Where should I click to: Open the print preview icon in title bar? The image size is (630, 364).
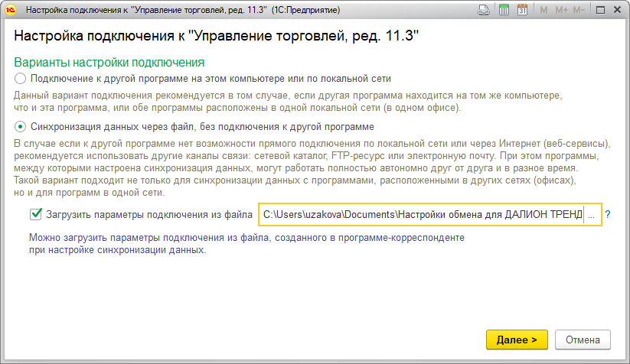[x=484, y=10]
